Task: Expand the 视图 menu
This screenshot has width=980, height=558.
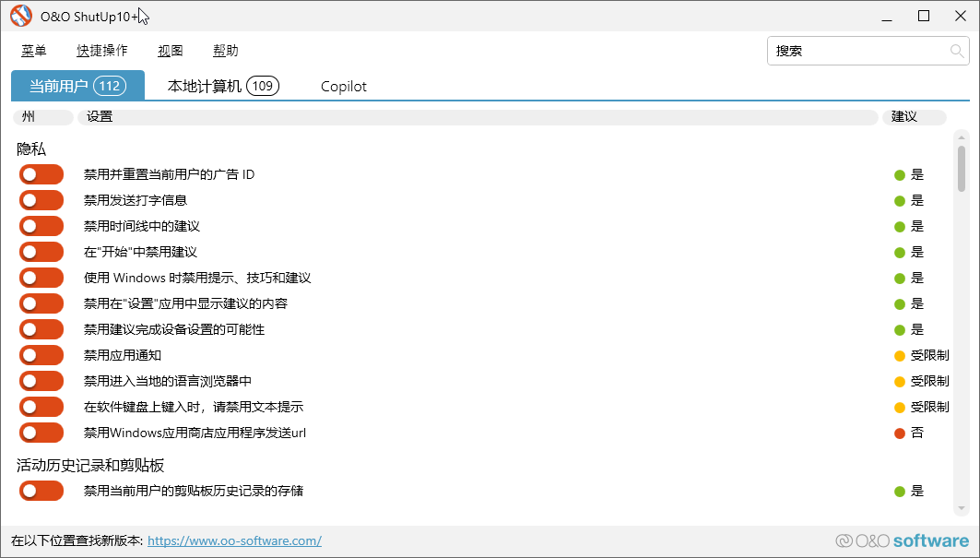Action: [x=171, y=51]
